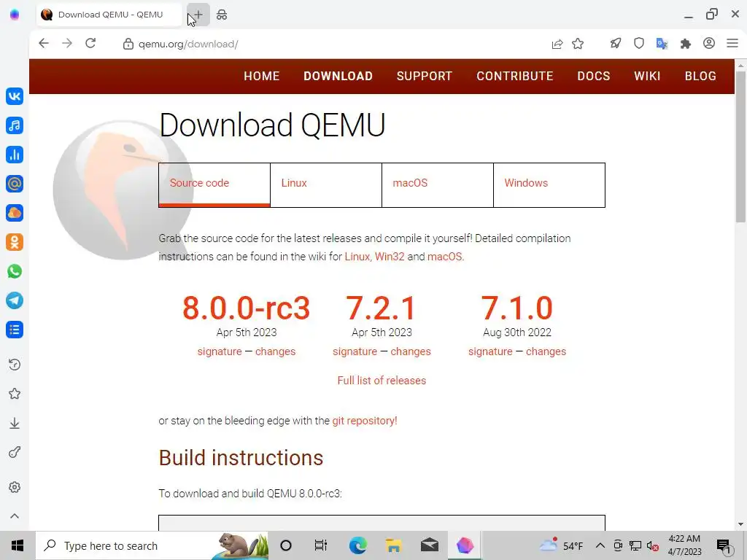Open the browser hamburger menu
Image resolution: width=747 pixels, height=560 pixels.
pyautogui.click(x=732, y=43)
